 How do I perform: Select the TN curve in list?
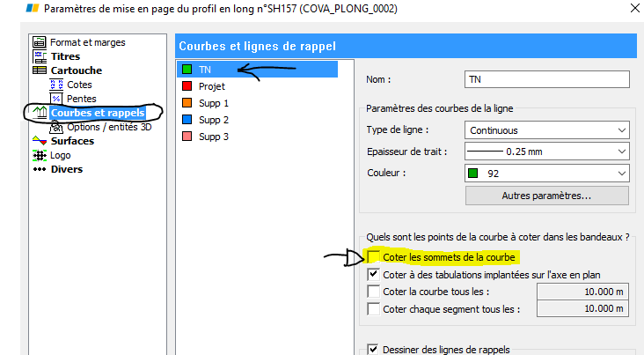[x=257, y=70]
